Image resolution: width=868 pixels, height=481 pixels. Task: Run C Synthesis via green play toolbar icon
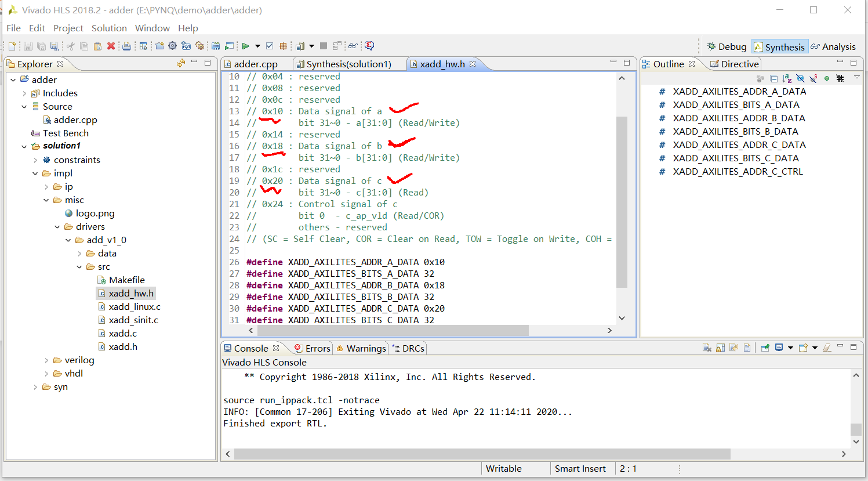tap(245, 45)
